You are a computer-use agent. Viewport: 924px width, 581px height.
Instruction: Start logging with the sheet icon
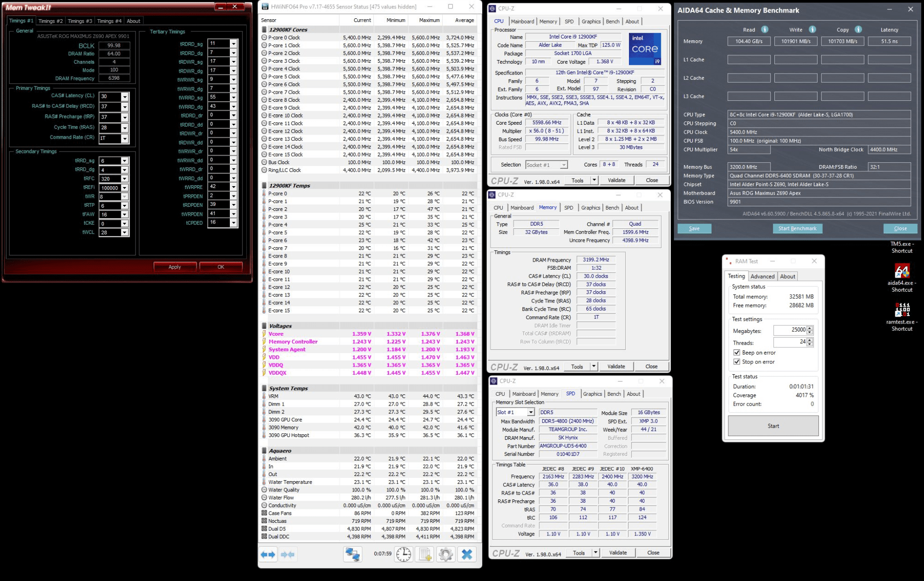tap(425, 555)
